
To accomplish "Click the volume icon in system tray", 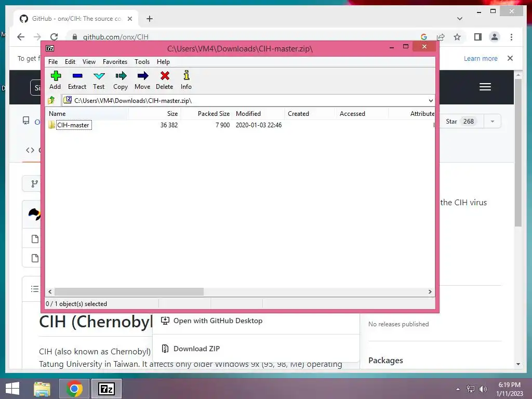I will click(483, 389).
